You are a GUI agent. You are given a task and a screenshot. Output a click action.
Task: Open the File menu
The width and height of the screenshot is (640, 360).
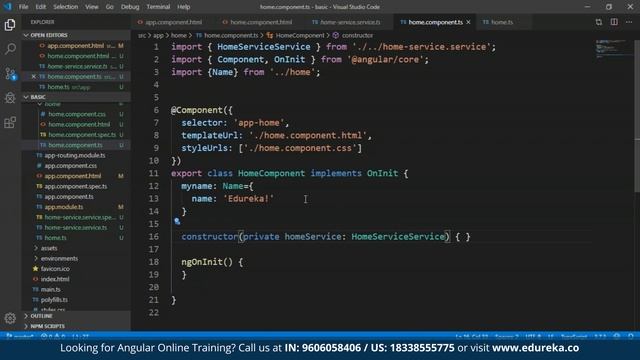(x=24, y=7)
